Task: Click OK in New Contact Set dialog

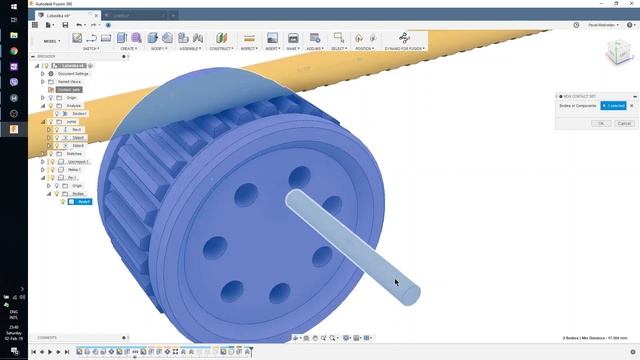Action: coord(601,123)
